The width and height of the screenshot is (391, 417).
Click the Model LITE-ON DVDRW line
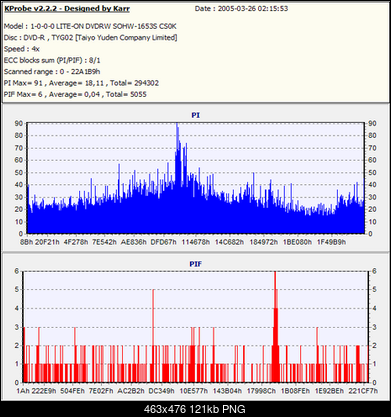pyautogui.click(x=90, y=26)
